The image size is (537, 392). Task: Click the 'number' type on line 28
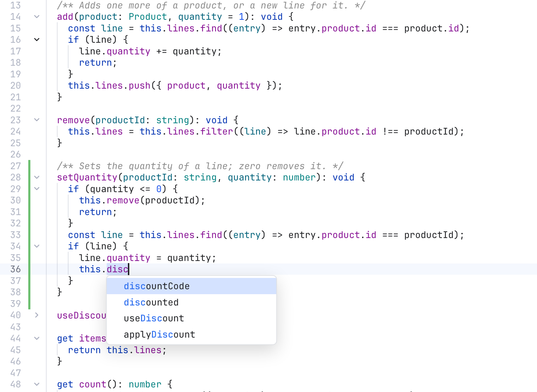tap(299, 177)
